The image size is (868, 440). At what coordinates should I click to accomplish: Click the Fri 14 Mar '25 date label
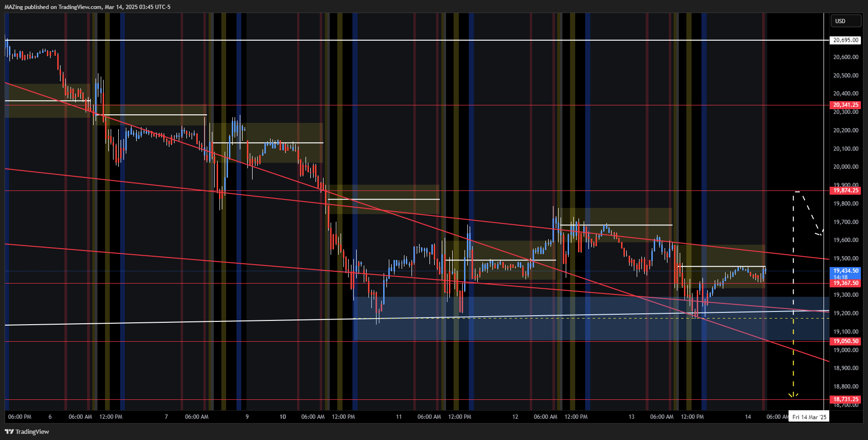(809, 417)
